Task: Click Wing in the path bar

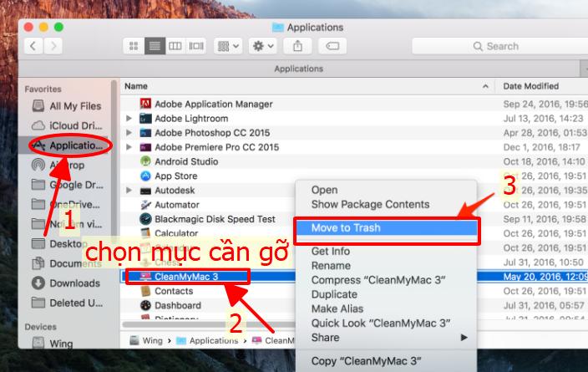Action: pyautogui.click(x=146, y=341)
